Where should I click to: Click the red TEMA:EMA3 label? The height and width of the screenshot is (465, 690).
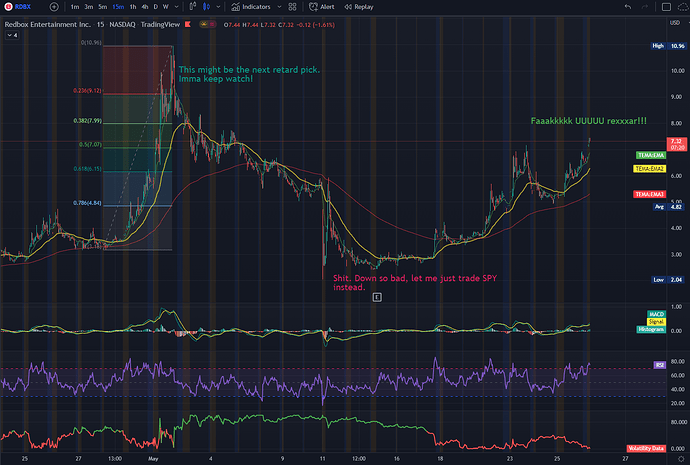[x=650, y=194]
